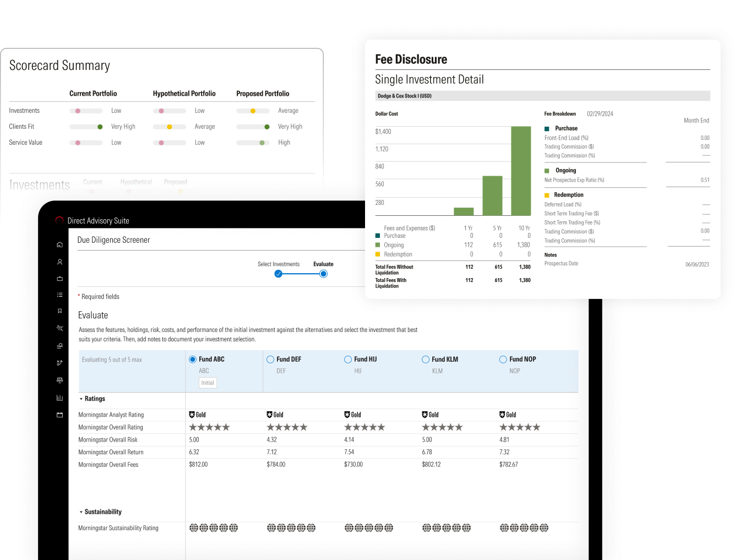751x560 pixels.
Task: Open the strategy arrow sidebar icon
Action: [59, 363]
